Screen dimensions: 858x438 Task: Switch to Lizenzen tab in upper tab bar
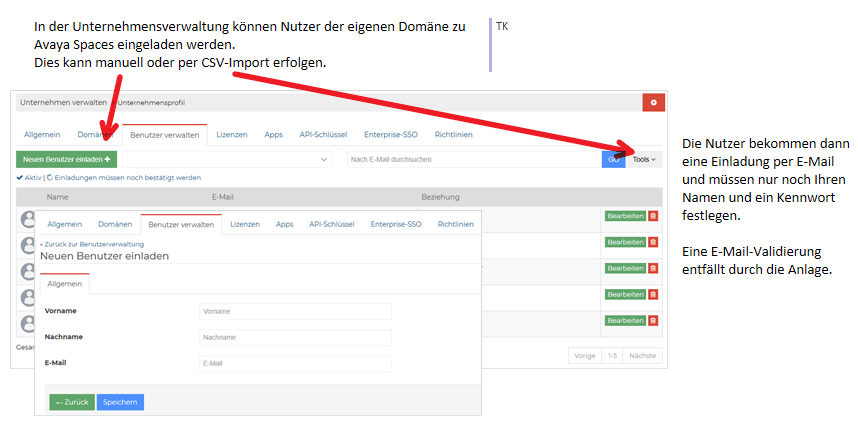[x=232, y=134]
